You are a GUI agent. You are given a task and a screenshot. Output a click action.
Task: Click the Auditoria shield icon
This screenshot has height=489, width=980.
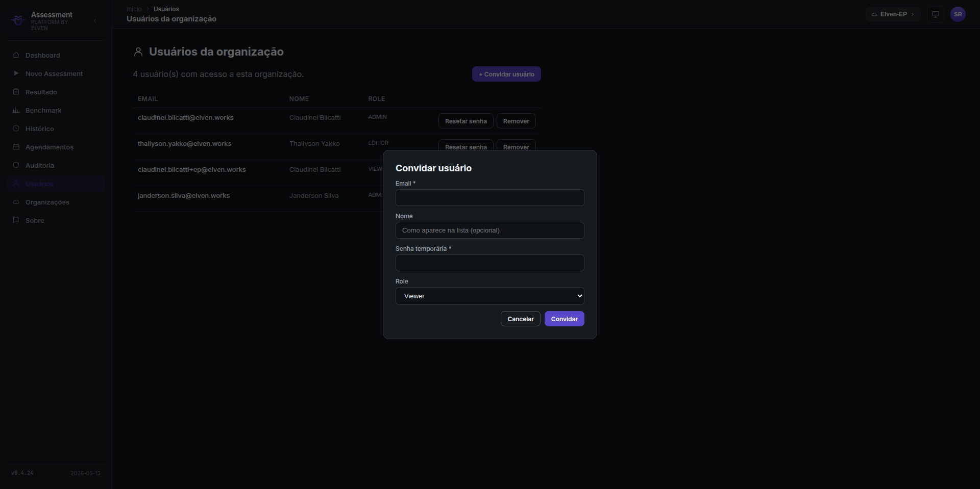16,165
